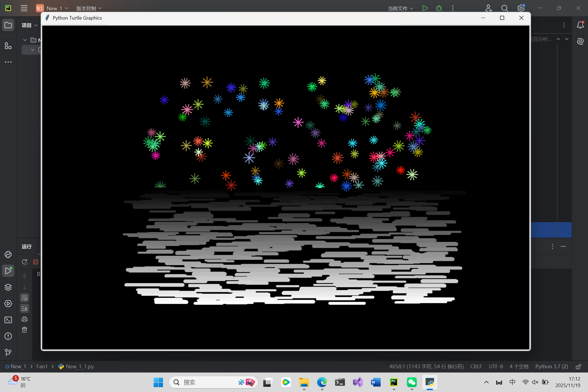Click Fan1 in the breadcrumb bar

[42, 367]
